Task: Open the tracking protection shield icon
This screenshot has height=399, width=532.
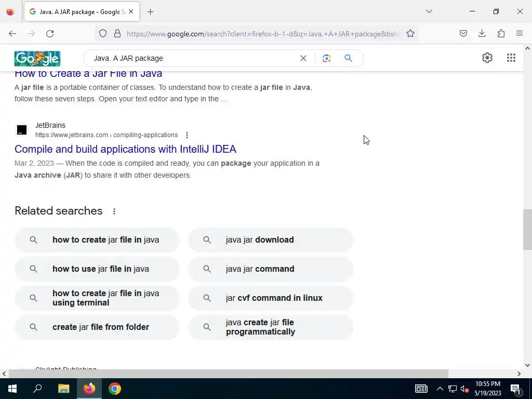Action: (x=103, y=34)
